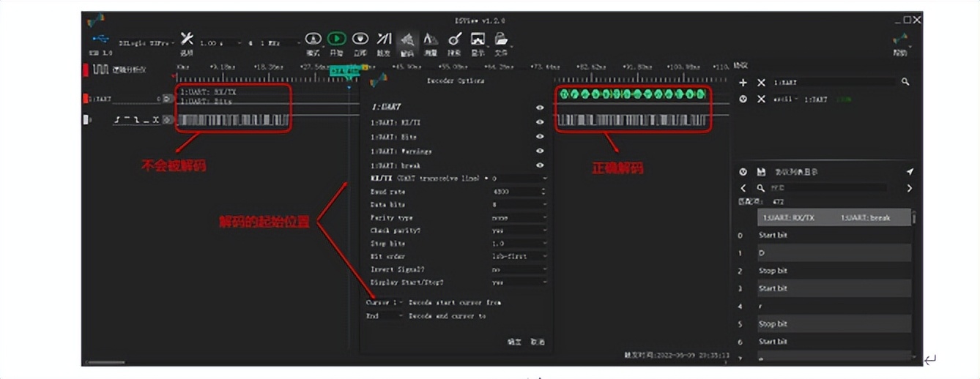Open Cursor 1 decode start dropdown
This screenshot has width=980, height=379.
pyautogui.click(x=384, y=302)
